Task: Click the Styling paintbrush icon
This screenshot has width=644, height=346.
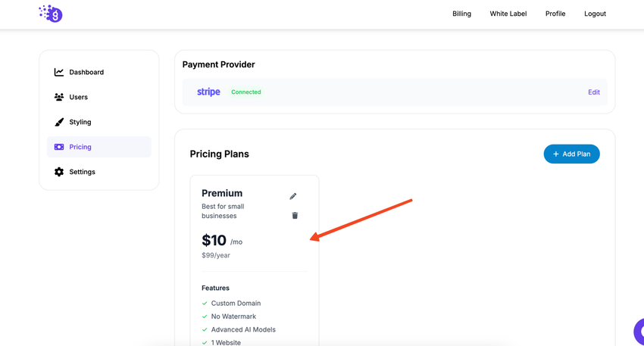Action: [59, 122]
